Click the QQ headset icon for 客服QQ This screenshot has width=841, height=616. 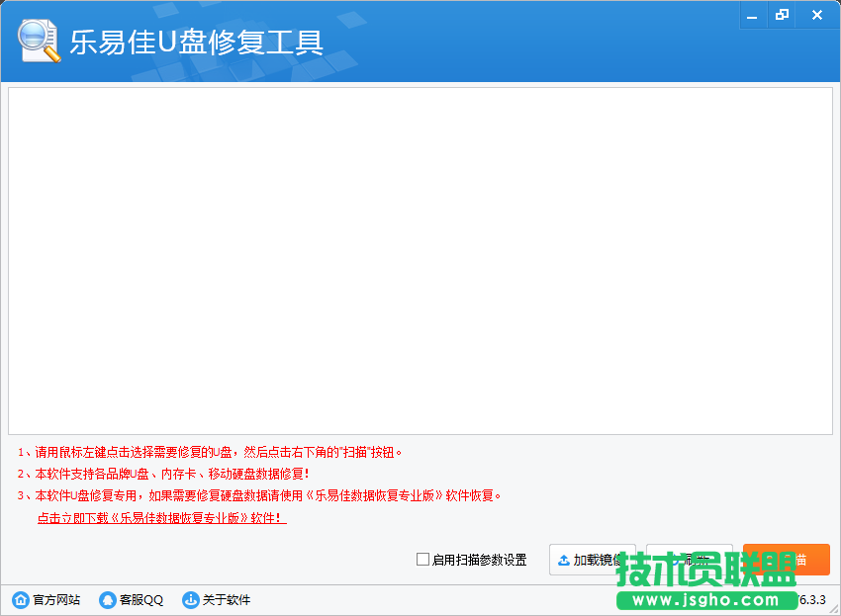pyautogui.click(x=107, y=599)
